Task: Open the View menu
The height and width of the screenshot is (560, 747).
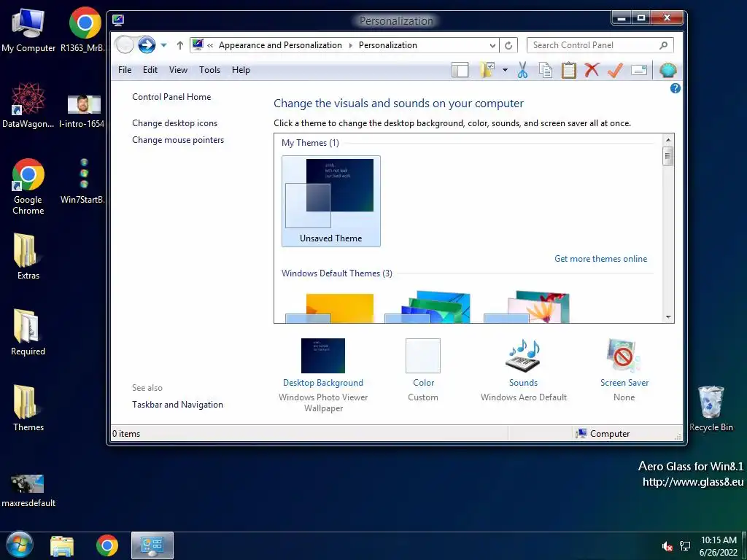Action: pos(178,70)
